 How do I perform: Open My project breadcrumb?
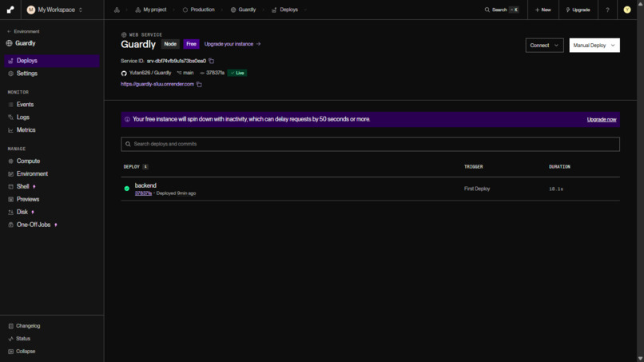point(151,10)
